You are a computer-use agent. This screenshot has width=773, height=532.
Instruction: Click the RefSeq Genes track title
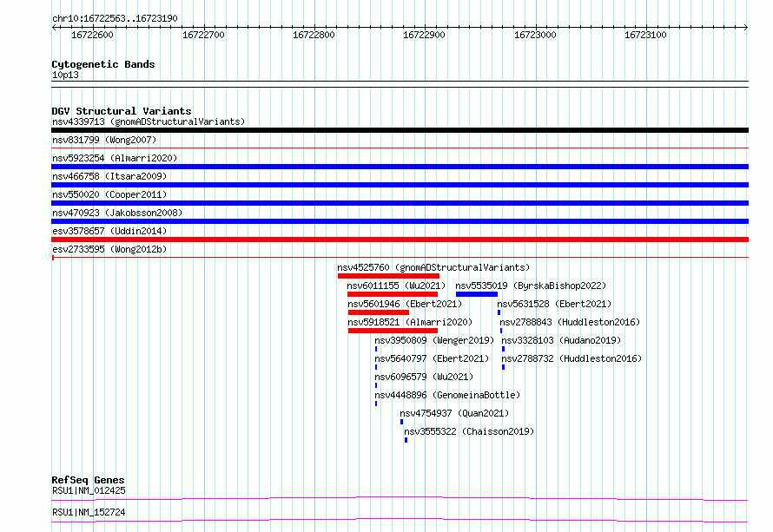[x=88, y=480]
